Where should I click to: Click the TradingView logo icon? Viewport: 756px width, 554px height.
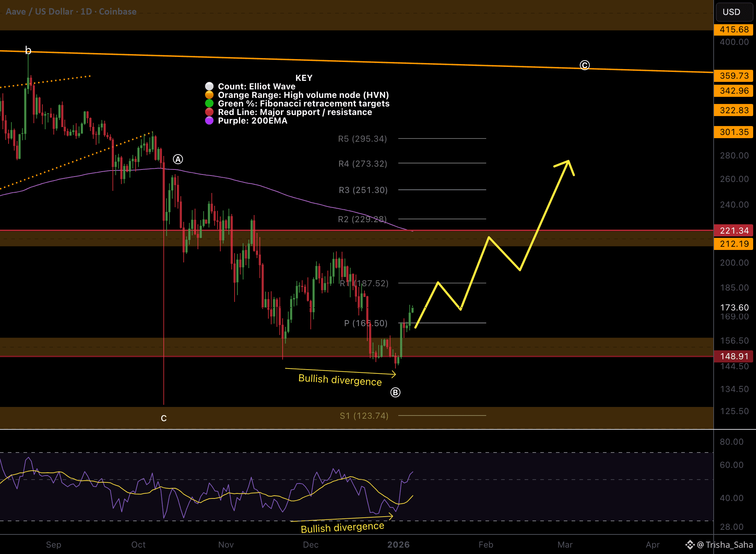tap(690, 545)
